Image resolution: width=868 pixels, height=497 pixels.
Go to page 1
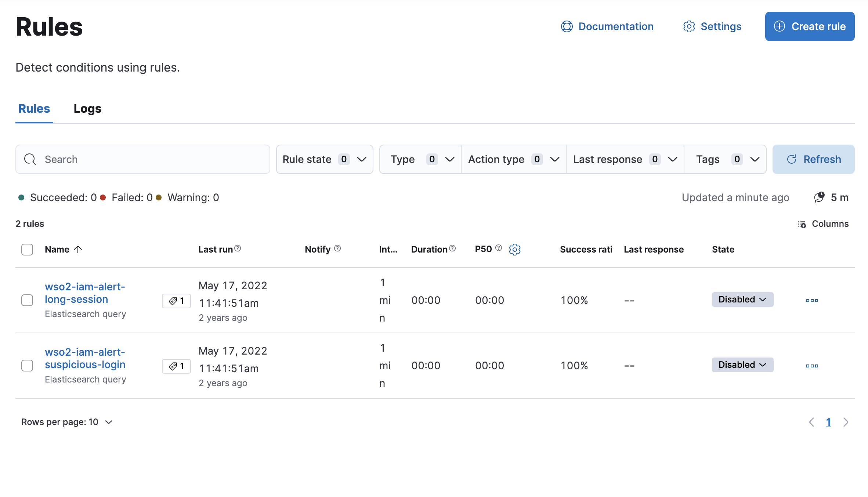[x=829, y=422]
